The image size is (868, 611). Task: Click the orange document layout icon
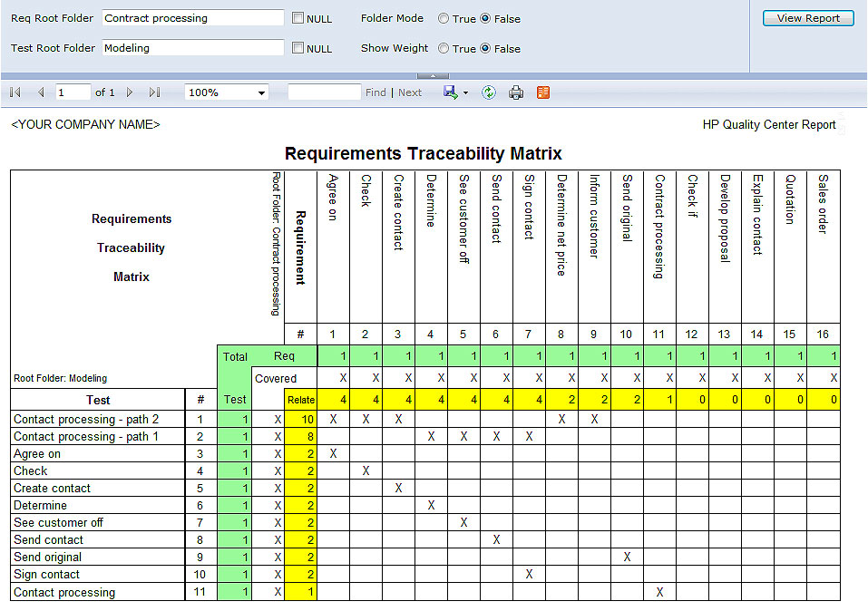543,92
